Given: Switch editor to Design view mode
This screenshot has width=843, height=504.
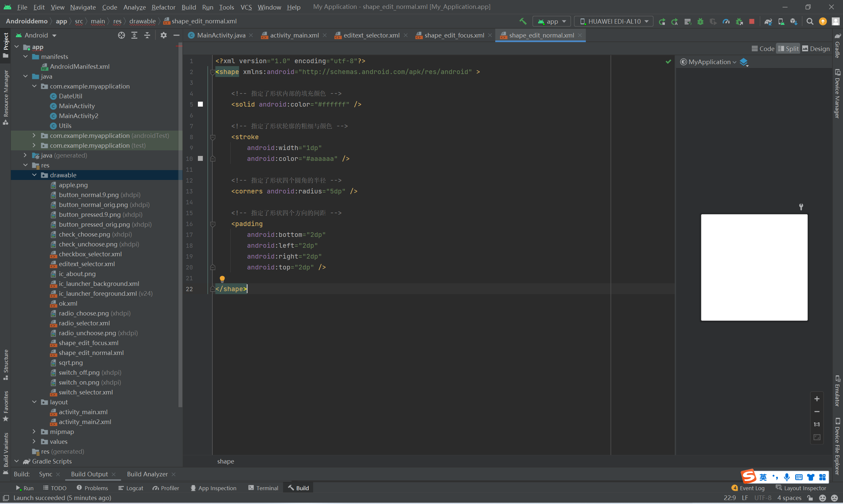Looking at the screenshot, I should point(816,49).
